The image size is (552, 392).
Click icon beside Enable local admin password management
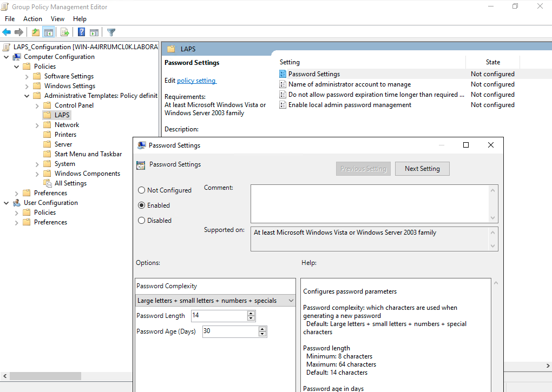(282, 105)
